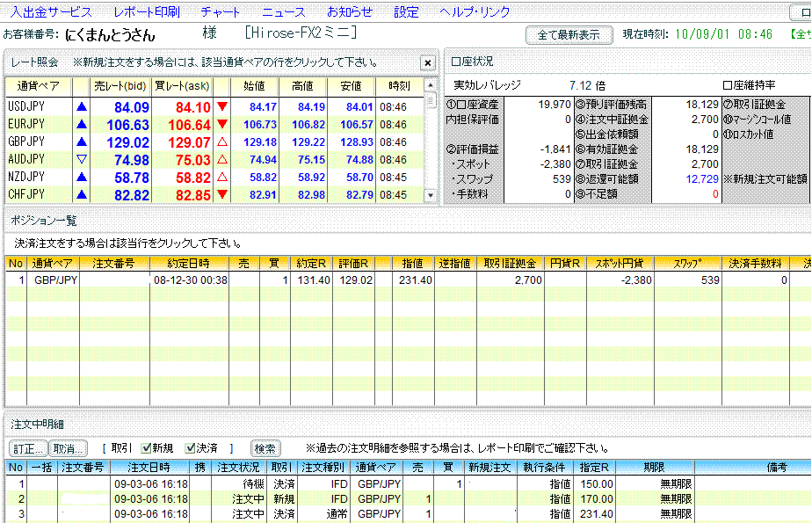This screenshot has height=523, width=812.
Task: Open the お知らせ menu
Action: point(350,11)
